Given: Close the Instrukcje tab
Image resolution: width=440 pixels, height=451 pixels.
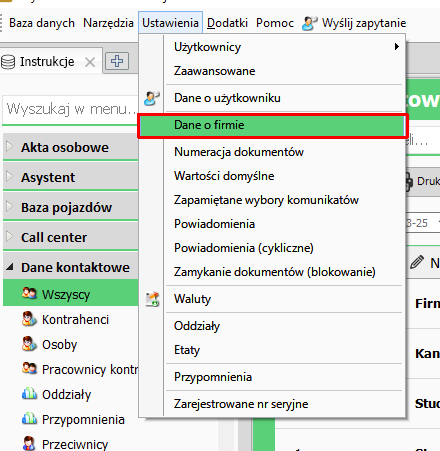Looking at the screenshot, I should tap(90, 62).
